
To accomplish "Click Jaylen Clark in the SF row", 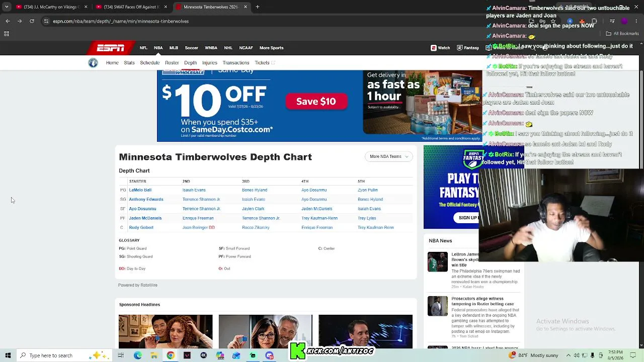I will click(253, 209).
